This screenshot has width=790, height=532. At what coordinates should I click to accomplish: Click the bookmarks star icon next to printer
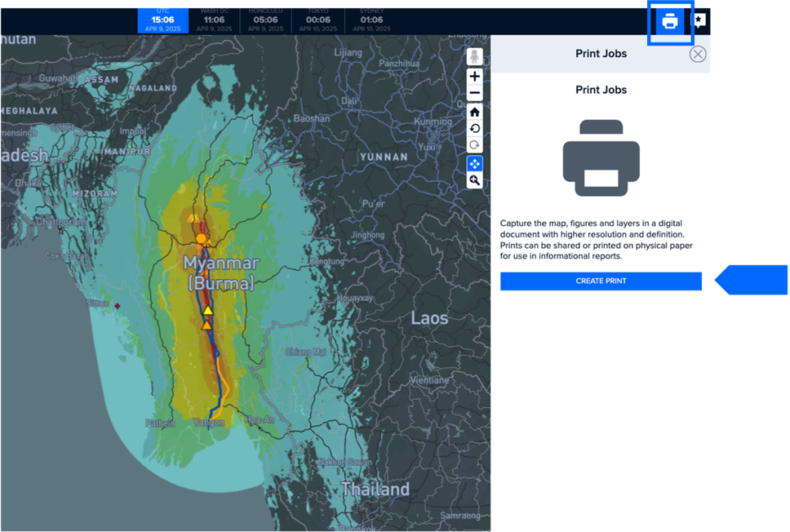point(699,20)
